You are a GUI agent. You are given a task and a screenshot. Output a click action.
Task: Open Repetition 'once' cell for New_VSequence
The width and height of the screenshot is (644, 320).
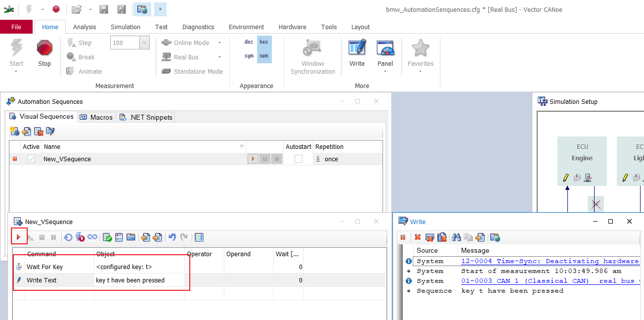pos(348,159)
